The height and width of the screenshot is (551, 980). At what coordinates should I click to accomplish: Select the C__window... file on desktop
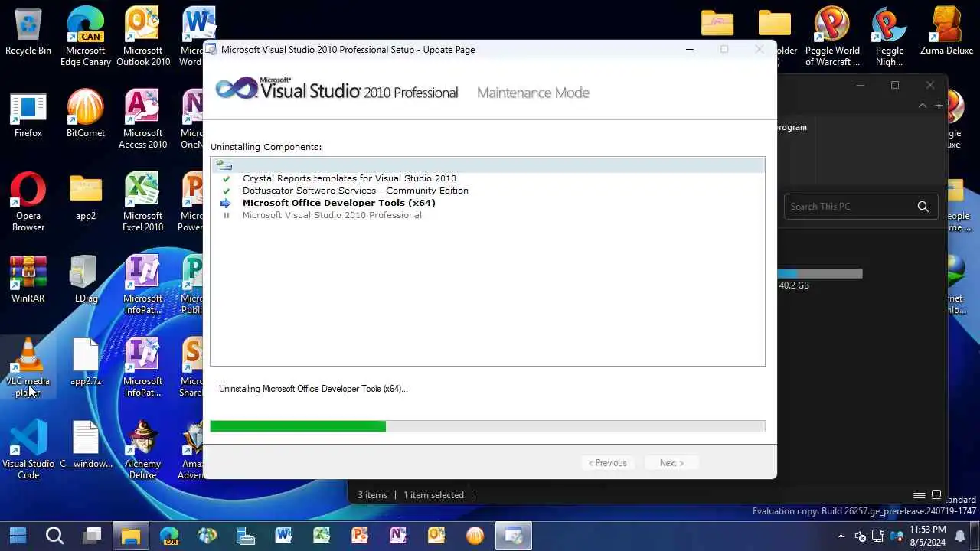pos(85,445)
